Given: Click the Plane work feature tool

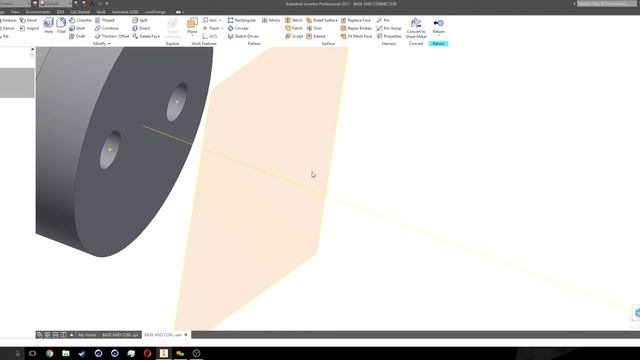Looking at the screenshot, I should point(192,24).
